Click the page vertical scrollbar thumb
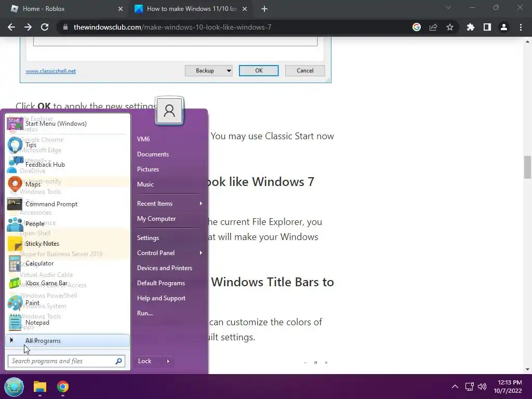Viewport: 532px width, 399px height. [527, 167]
